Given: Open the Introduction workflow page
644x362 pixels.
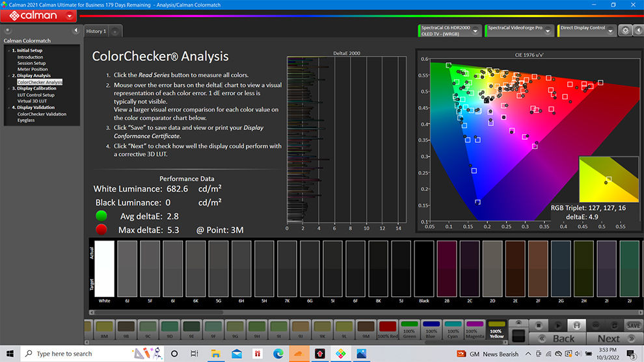Looking at the screenshot, I should [x=30, y=57].
